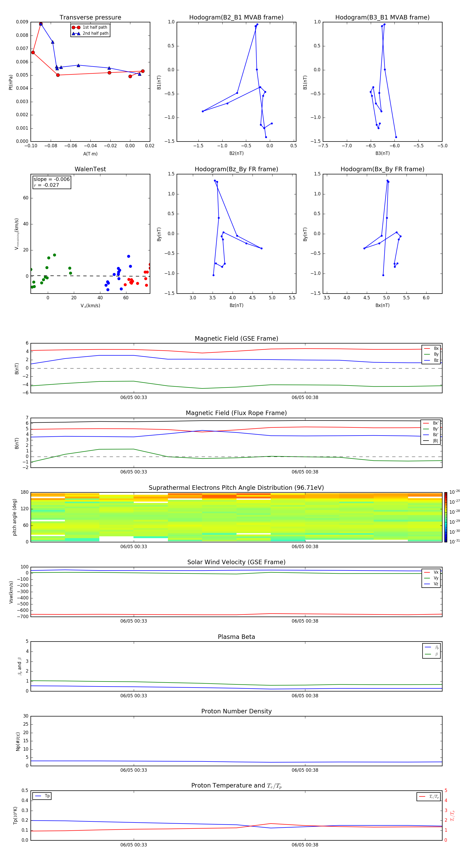The width and height of the screenshot is (473, 868).
Task: Select the |B| entry in Flux Rope legend
Action: tap(431, 441)
